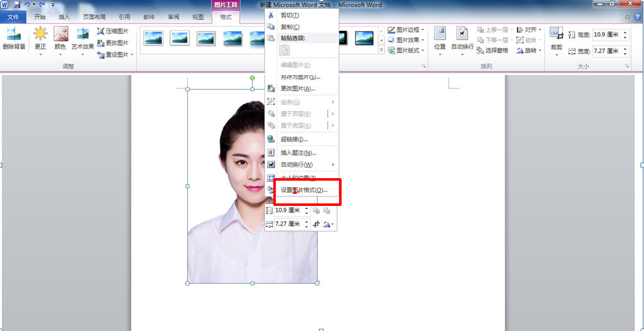Viewport: 644px width, 331px height.
Task: Expand the 重设图片 dropdown arrow
Action: tap(132, 54)
